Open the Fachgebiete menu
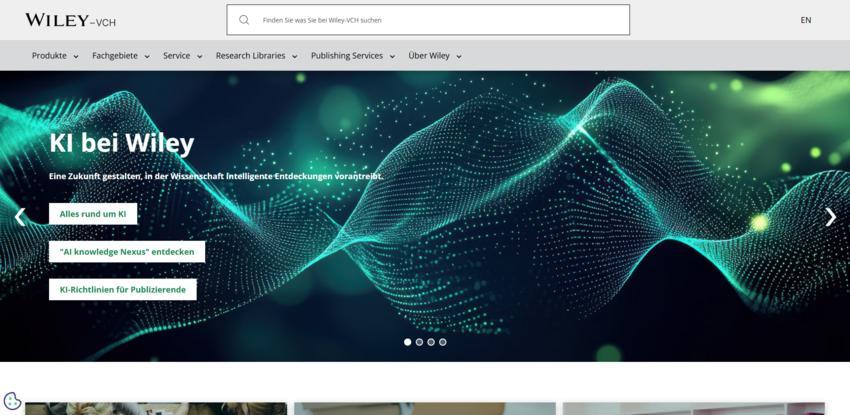The width and height of the screenshot is (850, 415). [115, 55]
